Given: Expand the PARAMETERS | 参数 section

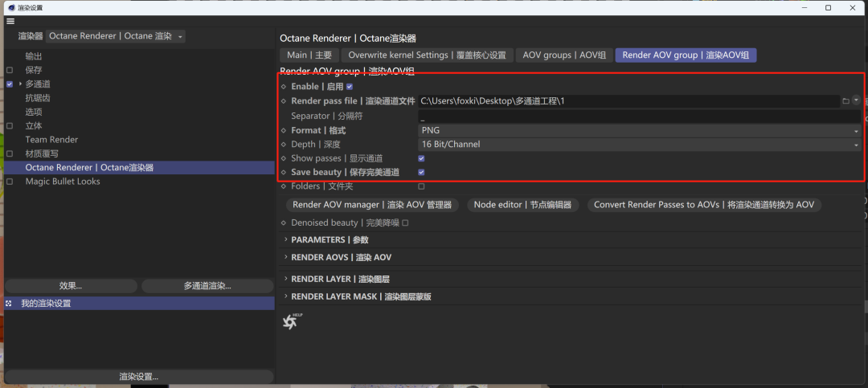Looking at the screenshot, I should pyautogui.click(x=285, y=239).
